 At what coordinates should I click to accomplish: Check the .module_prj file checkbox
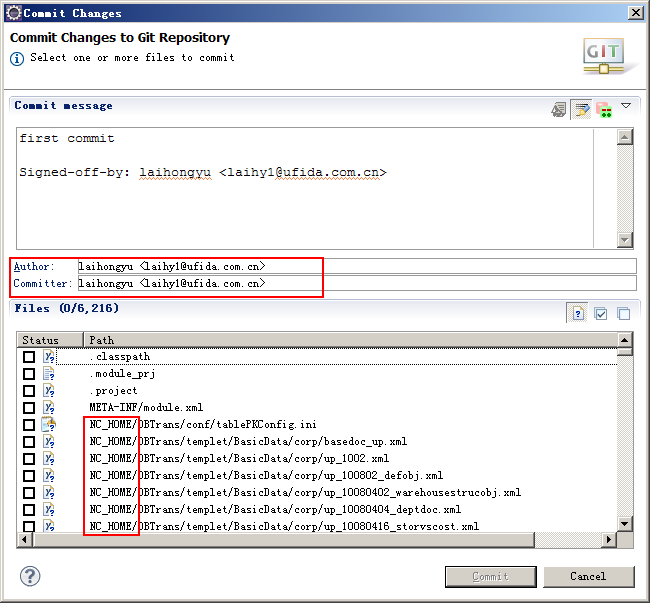29,374
